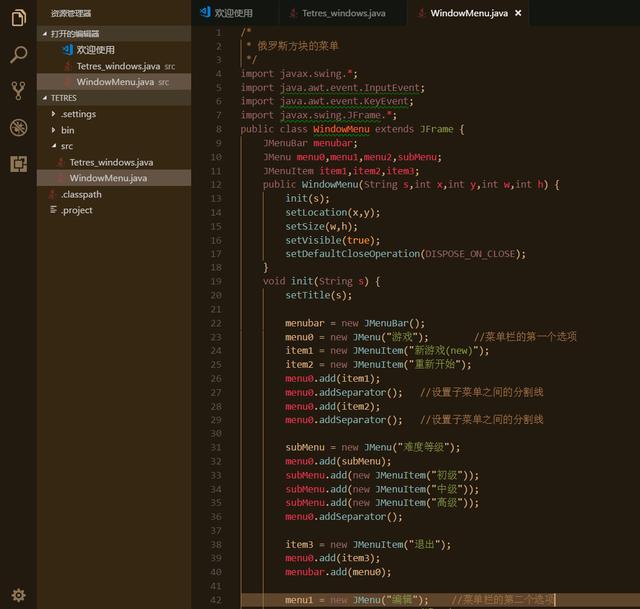
Task: Click the VS Code icon on 欢迎使用 tab
Action: coord(204,13)
